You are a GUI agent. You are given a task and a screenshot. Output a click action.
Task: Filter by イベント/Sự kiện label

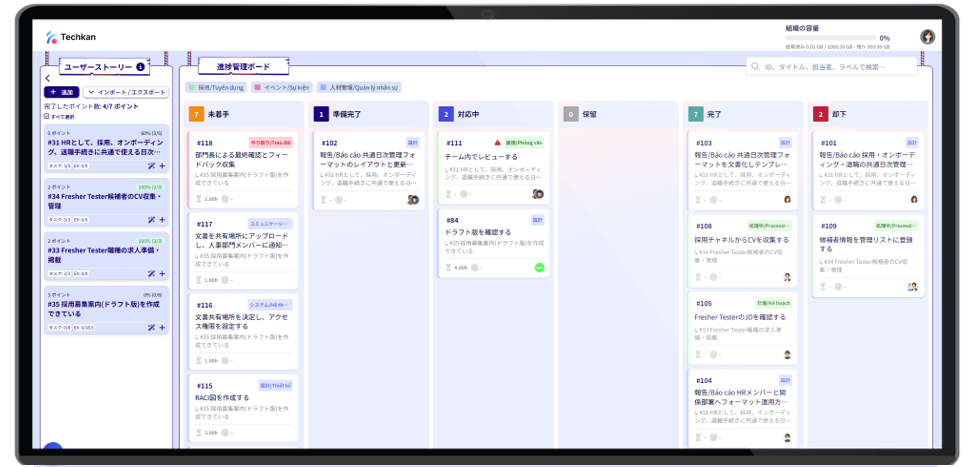pyautogui.click(x=281, y=88)
